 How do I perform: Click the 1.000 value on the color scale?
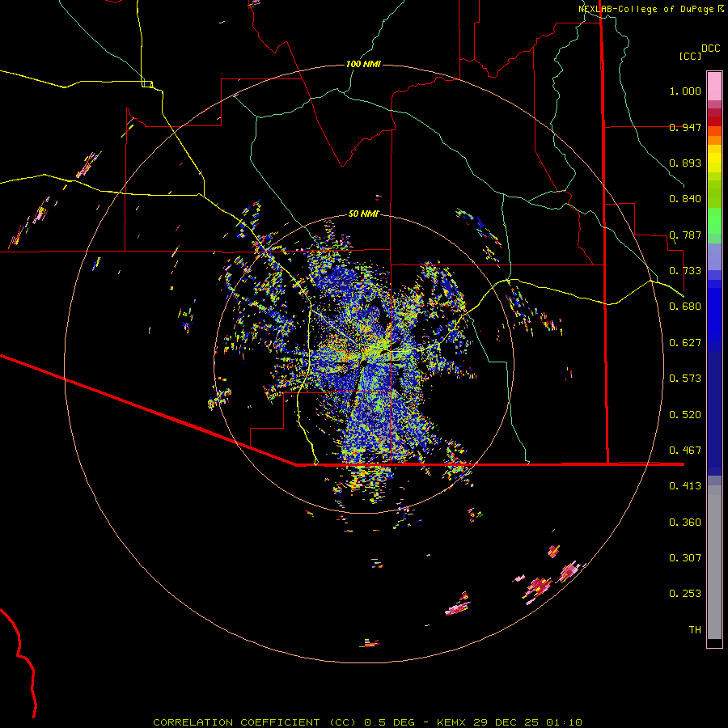pyautogui.click(x=685, y=91)
